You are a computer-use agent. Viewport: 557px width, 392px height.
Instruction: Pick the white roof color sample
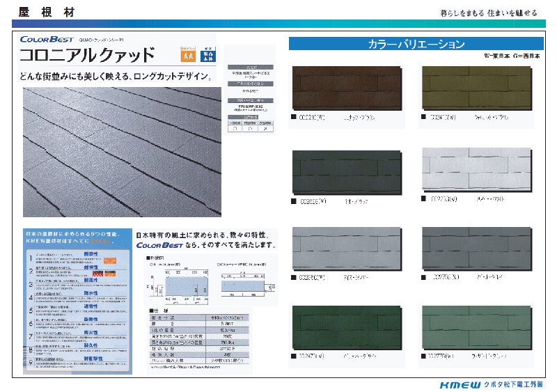pos(477,169)
